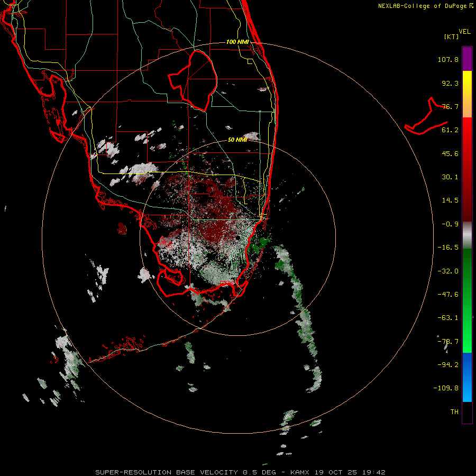Click the -32.0 scale value

coord(448,271)
